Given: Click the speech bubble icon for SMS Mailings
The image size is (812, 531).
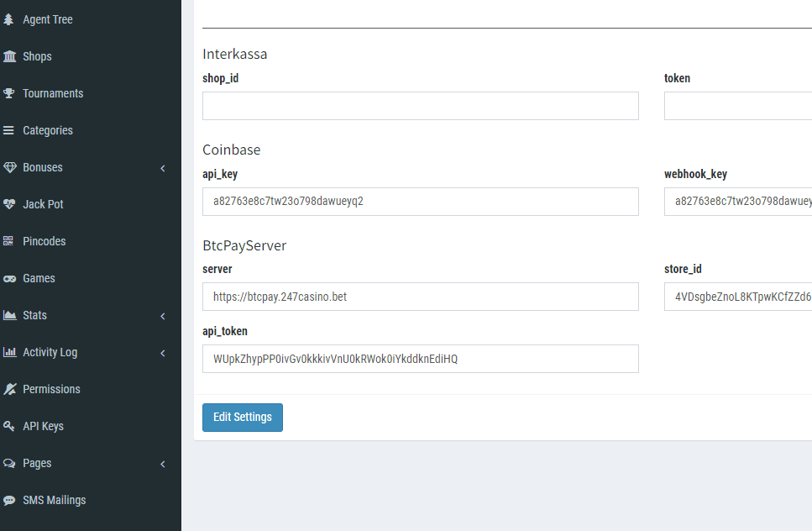Looking at the screenshot, I should (9, 500).
